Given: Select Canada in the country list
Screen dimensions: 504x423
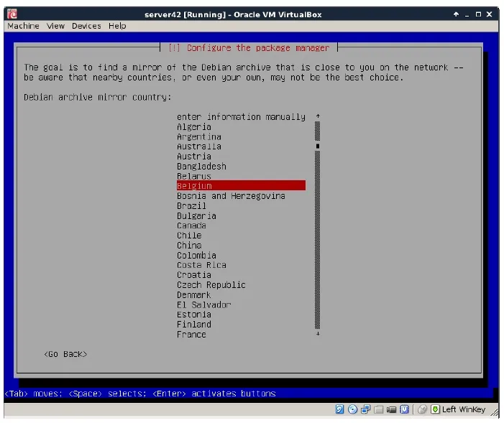Looking at the screenshot, I should (x=241, y=226).
